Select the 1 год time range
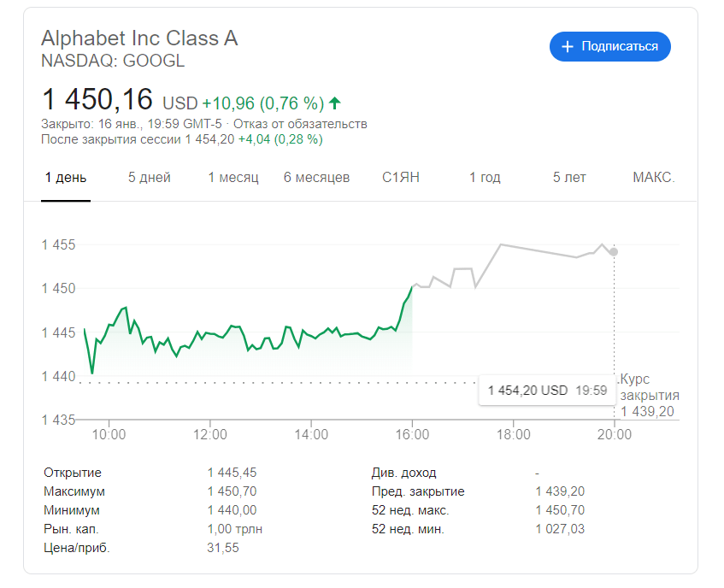This screenshot has width=724, height=588. pyautogui.click(x=484, y=178)
